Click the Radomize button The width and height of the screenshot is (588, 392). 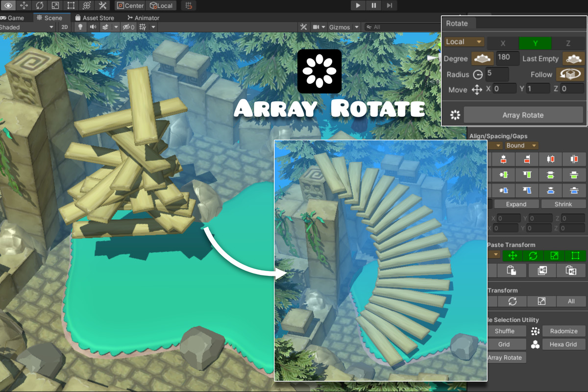click(x=563, y=331)
